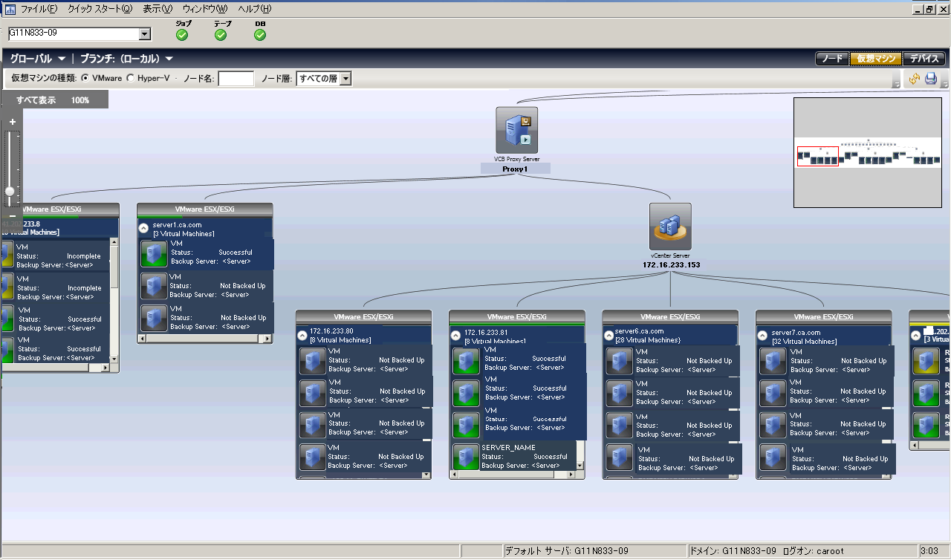Select the Successful VM icon under server1.ca.com
The height and width of the screenshot is (560, 951).
[x=154, y=253]
